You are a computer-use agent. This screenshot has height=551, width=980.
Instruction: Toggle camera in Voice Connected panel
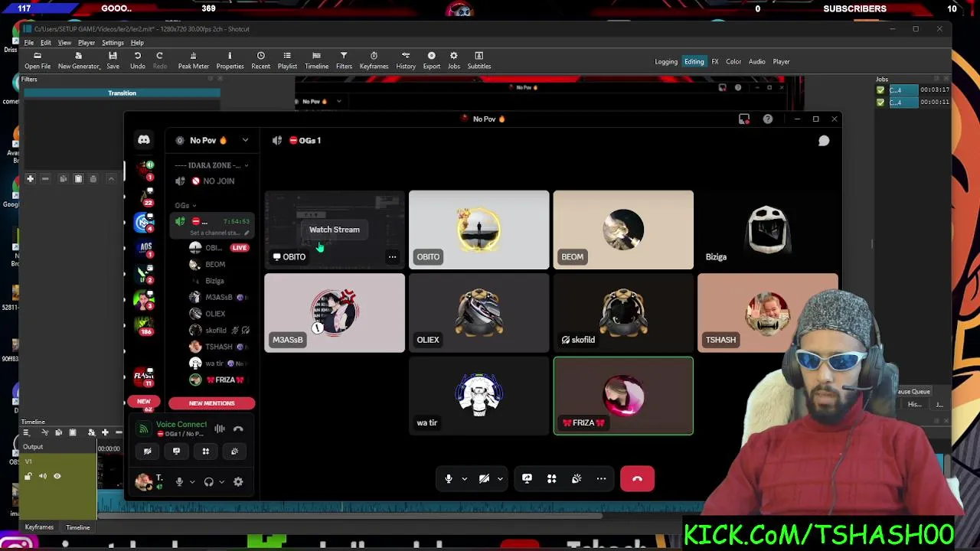(147, 452)
